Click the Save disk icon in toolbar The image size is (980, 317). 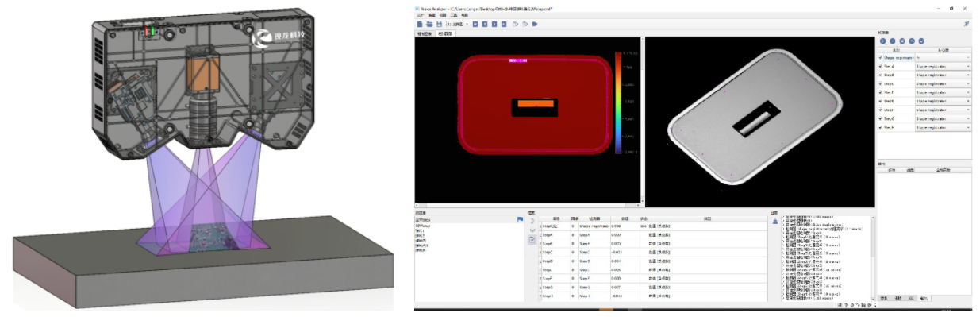click(439, 24)
